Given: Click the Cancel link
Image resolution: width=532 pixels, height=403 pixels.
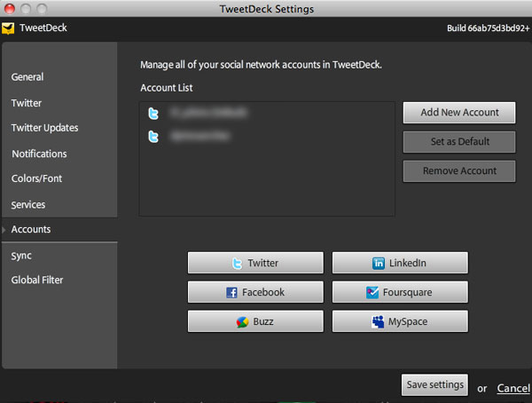Looking at the screenshot, I should (x=513, y=389).
